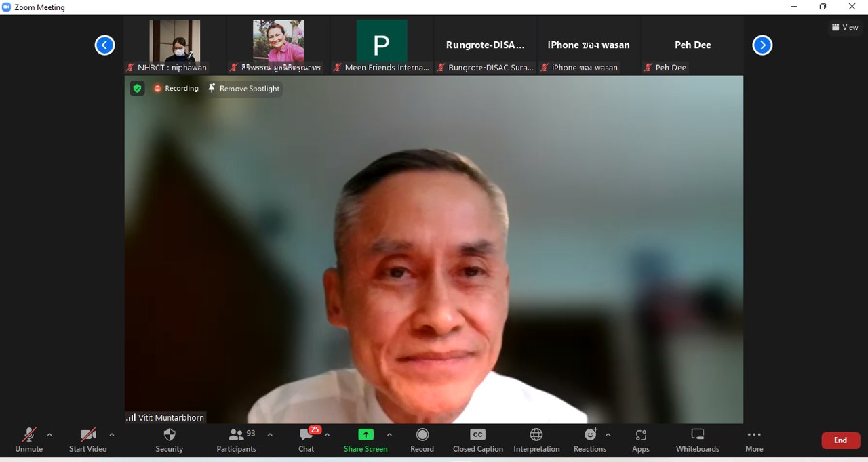Click Remove Spotlight
Screen dimensions: 868x462
pos(244,89)
